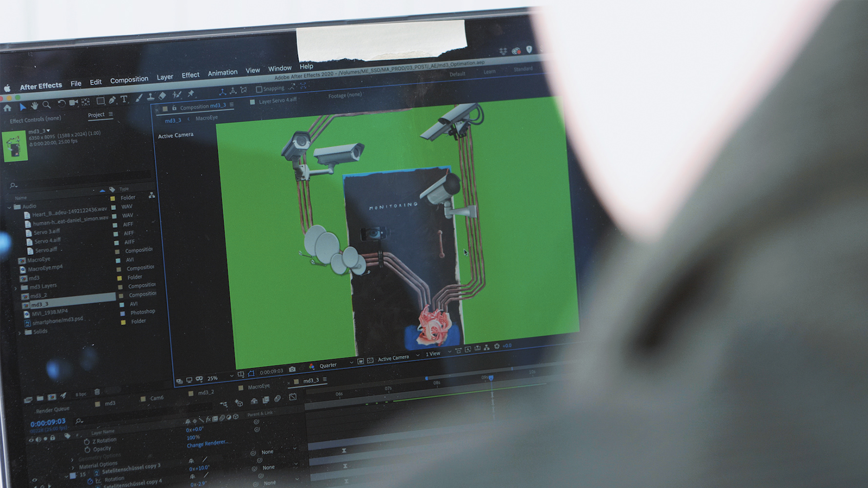Select the Home icon in the toolbar
The width and height of the screenshot is (868, 488).
click(x=7, y=108)
